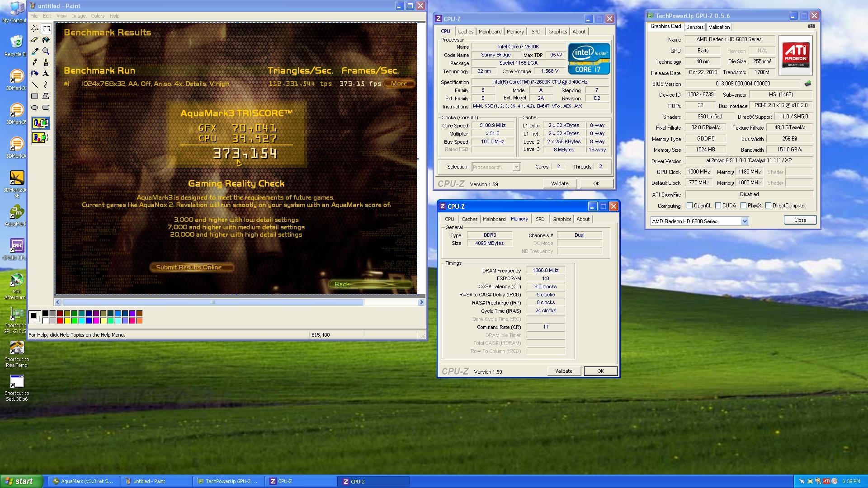Select the Magnifier tool in Paint
The height and width of the screenshot is (488, 868).
pyautogui.click(x=46, y=51)
